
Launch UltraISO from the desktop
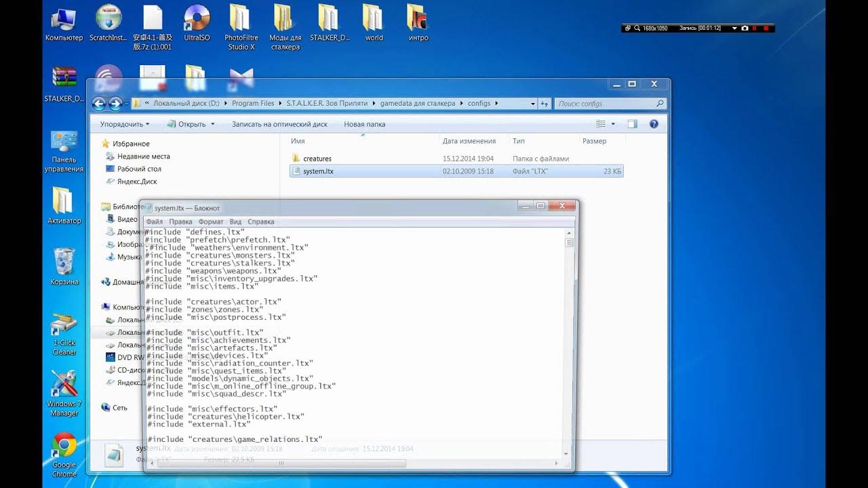tap(197, 23)
